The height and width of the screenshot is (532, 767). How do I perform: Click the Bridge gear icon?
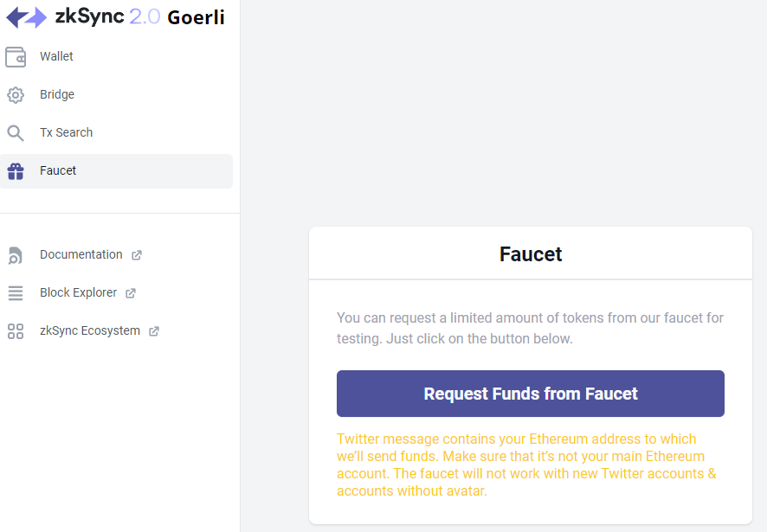coord(16,95)
